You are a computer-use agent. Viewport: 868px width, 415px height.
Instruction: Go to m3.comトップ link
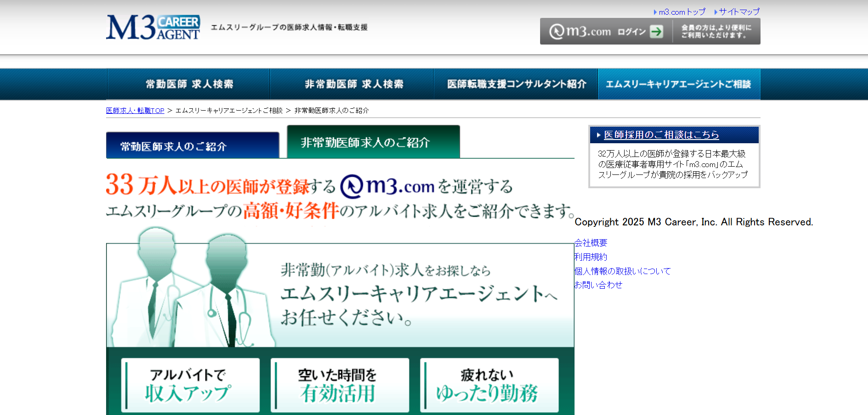pos(682,12)
